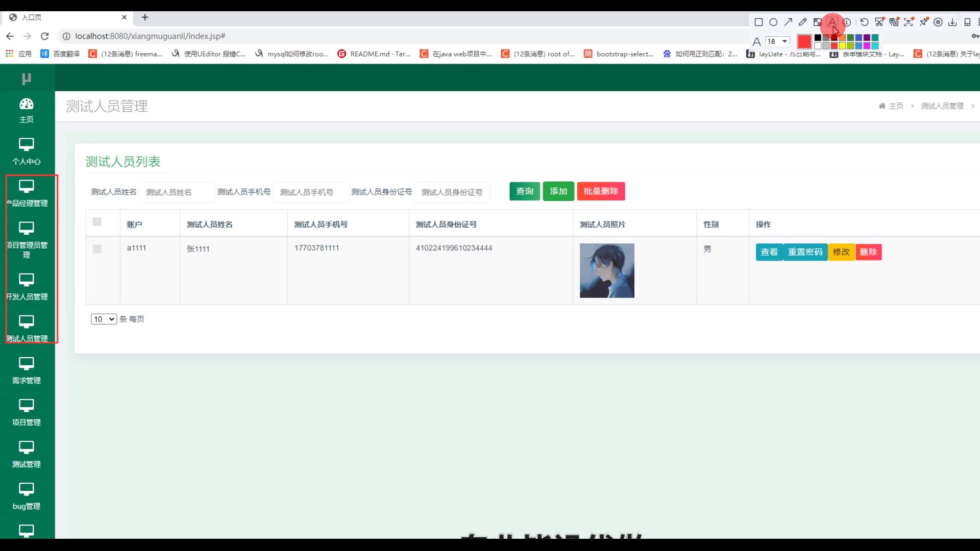This screenshot has height=551, width=980.
Task: Choose the yellow color swatch
Action: [x=842, y=46]
